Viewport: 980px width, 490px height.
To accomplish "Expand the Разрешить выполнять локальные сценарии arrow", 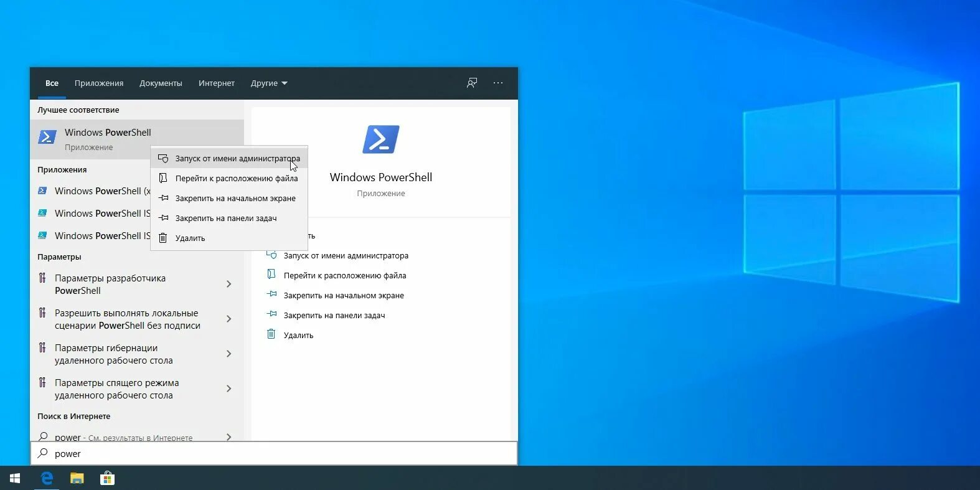I will (229, 319).
